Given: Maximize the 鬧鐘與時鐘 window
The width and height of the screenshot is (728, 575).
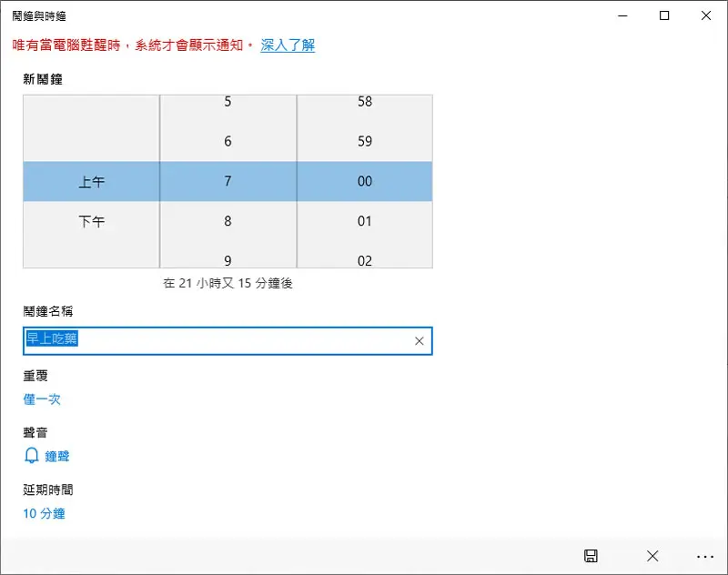Looking at the screenshot, I should coord(664,15).
